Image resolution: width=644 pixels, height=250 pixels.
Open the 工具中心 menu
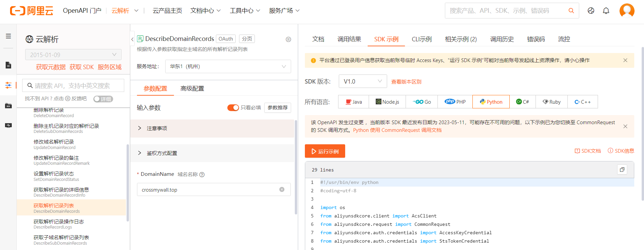tap(245, 11)
